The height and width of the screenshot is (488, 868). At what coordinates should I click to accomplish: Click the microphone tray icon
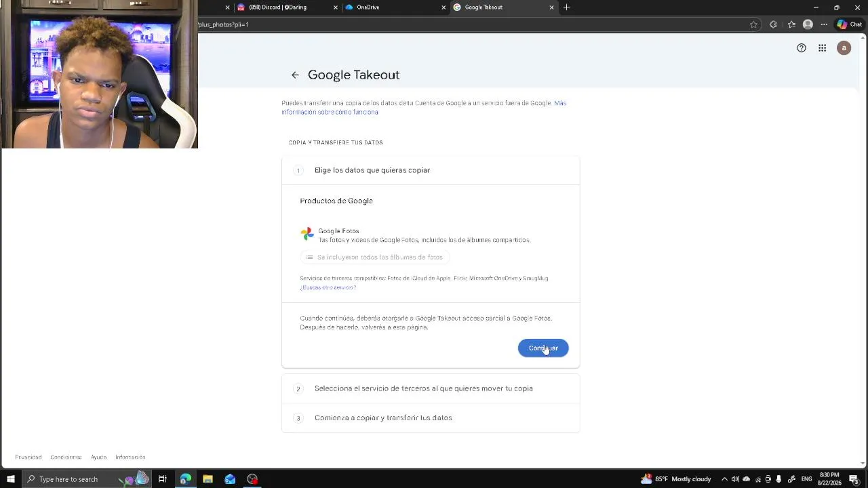coord(778,479)
